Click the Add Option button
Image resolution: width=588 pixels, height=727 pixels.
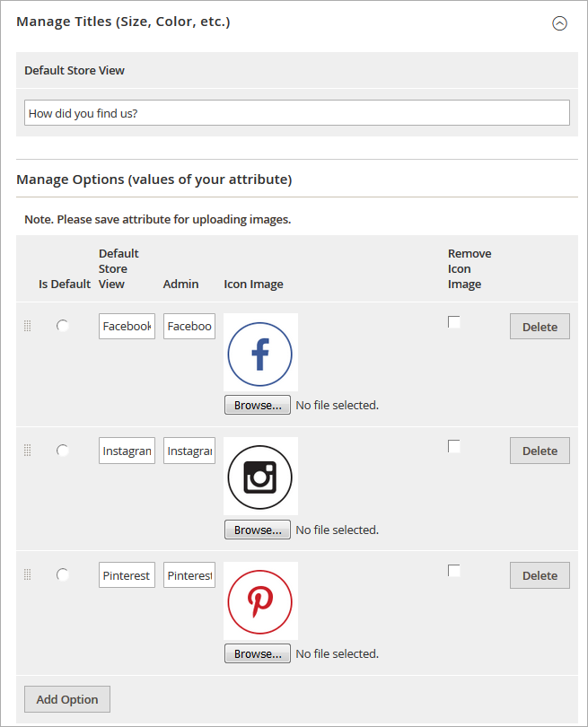[67, 700]
